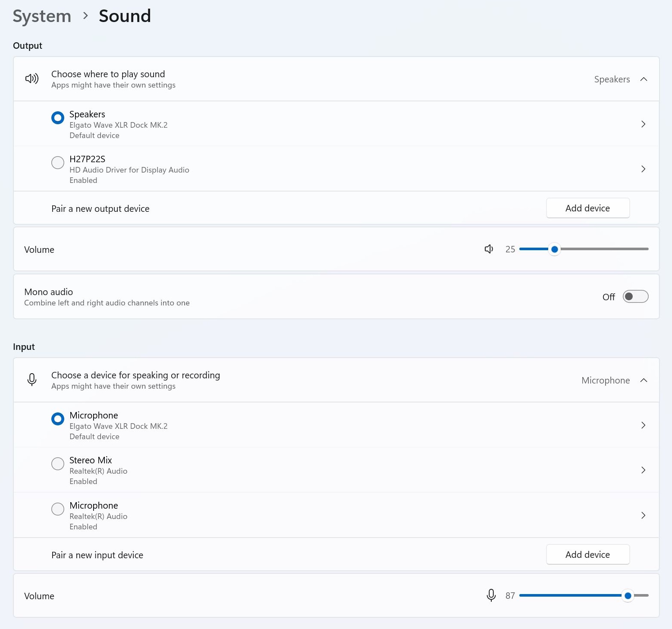Select Stereo Mix as input device
The image size is (672, 629).
point(58,464)
